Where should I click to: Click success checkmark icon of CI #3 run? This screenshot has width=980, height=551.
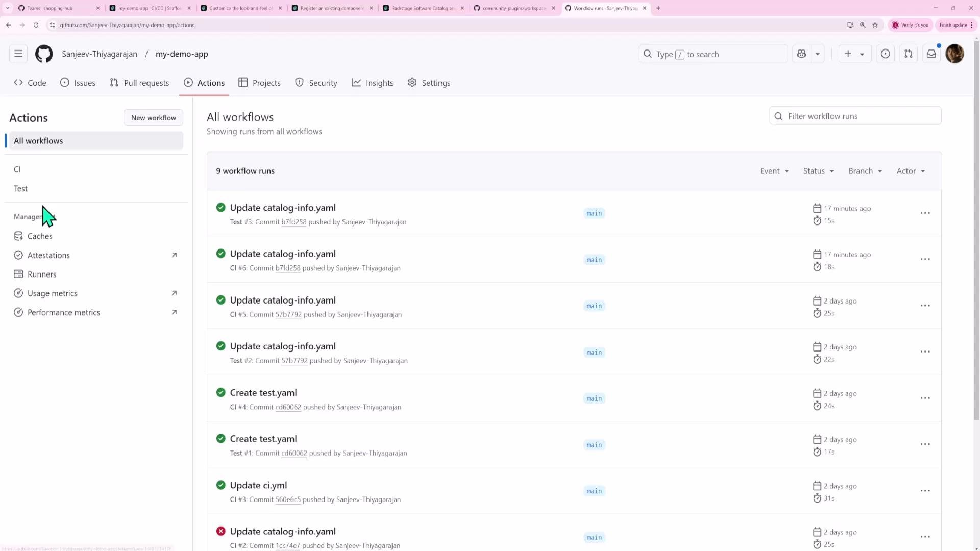pyautogui.click(x=220, y=485)
